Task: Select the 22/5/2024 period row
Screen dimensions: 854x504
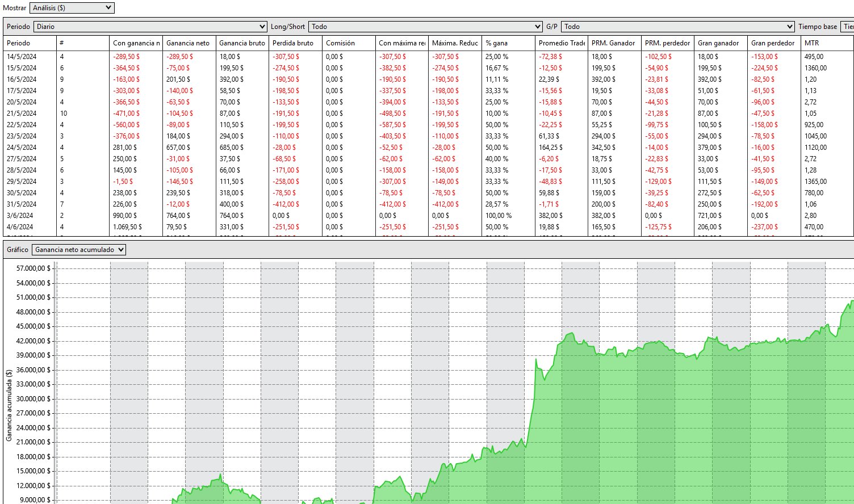Action: 428,125
